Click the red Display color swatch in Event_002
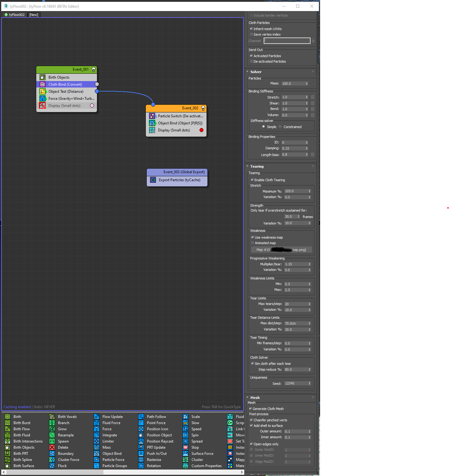 pyautogui.click(x=201, y=130)
